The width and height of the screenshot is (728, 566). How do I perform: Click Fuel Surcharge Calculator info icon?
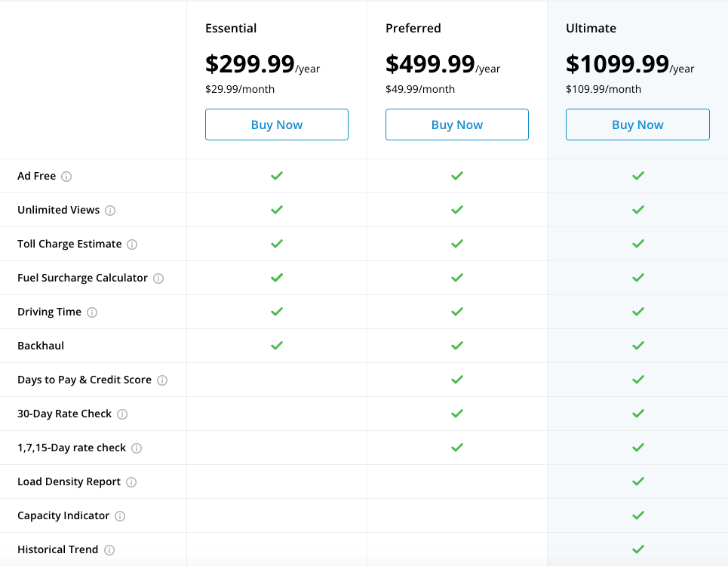[x=158, y=278]
